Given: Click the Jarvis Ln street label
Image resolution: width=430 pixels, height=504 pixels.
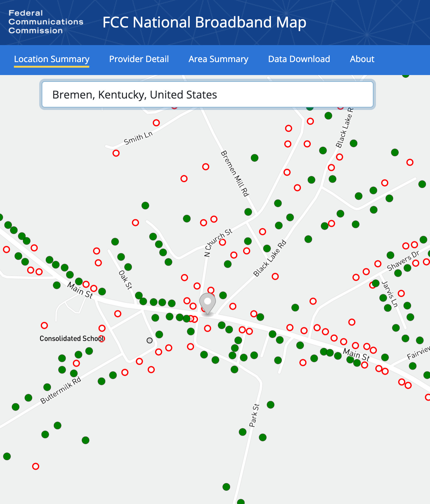Looking at the screenshot, I should coord(390,294).
